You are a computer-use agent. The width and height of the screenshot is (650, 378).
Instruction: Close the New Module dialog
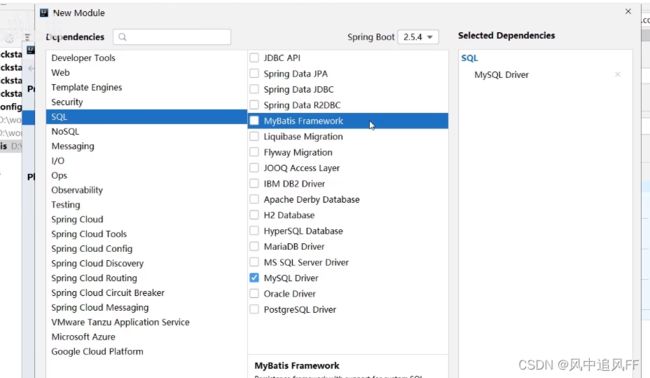tap(628, 12)
